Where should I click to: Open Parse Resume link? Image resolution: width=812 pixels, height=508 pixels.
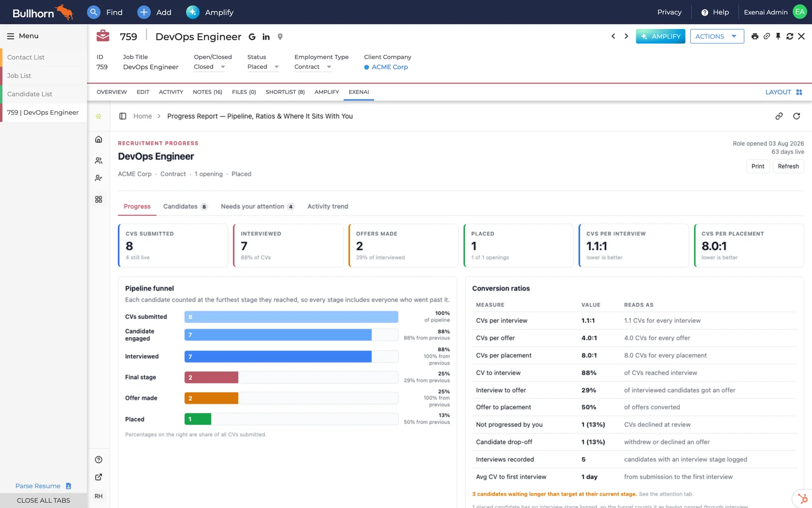click(x=43, y=486)
